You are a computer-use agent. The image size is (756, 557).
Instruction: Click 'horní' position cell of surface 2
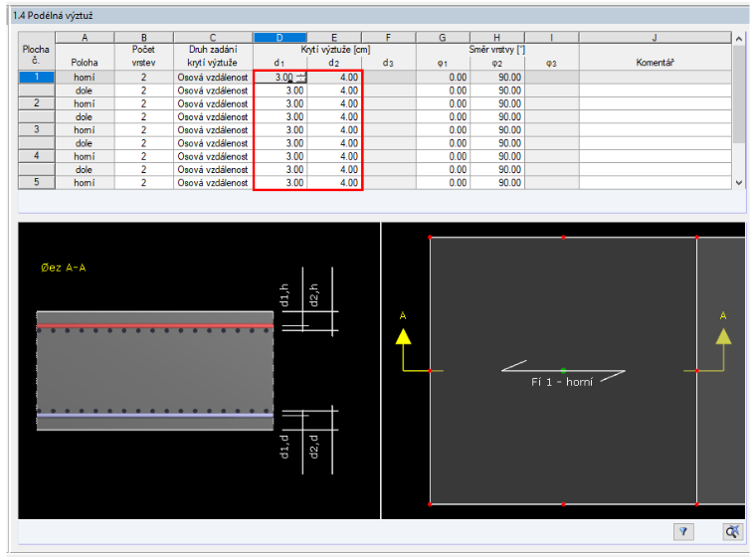point(85,103)
